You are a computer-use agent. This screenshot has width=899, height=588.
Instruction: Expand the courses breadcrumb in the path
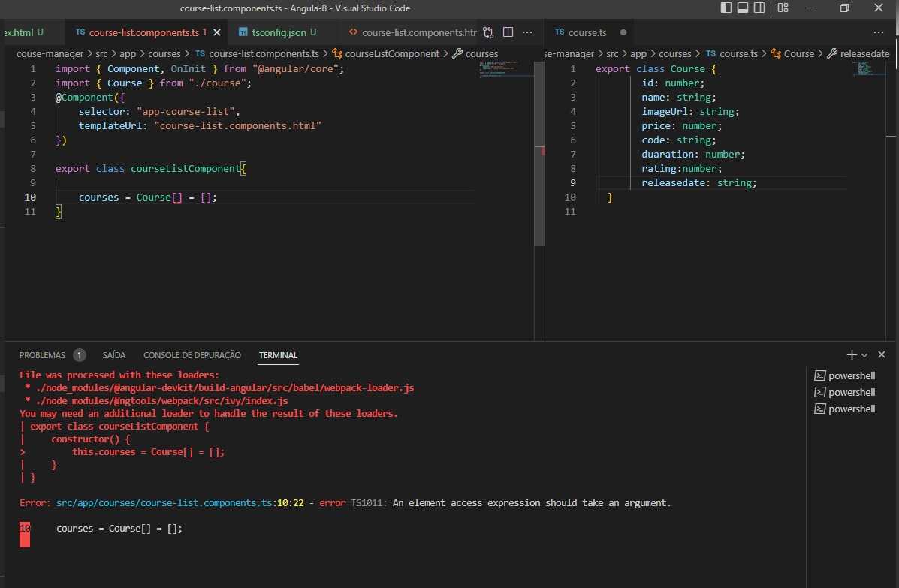coord(164,53)
